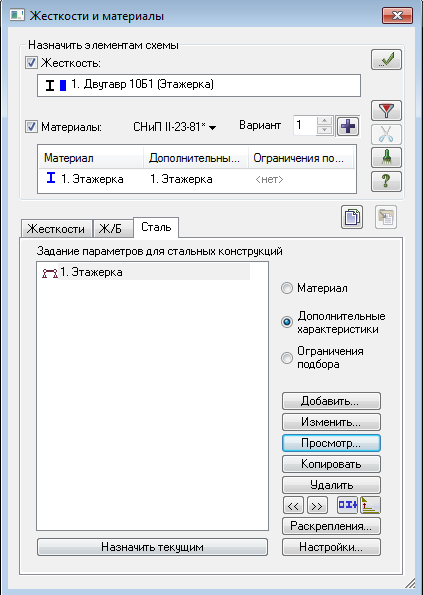
Task: Decrease the Вариант value with down arrow
Action: click(324, 131)
